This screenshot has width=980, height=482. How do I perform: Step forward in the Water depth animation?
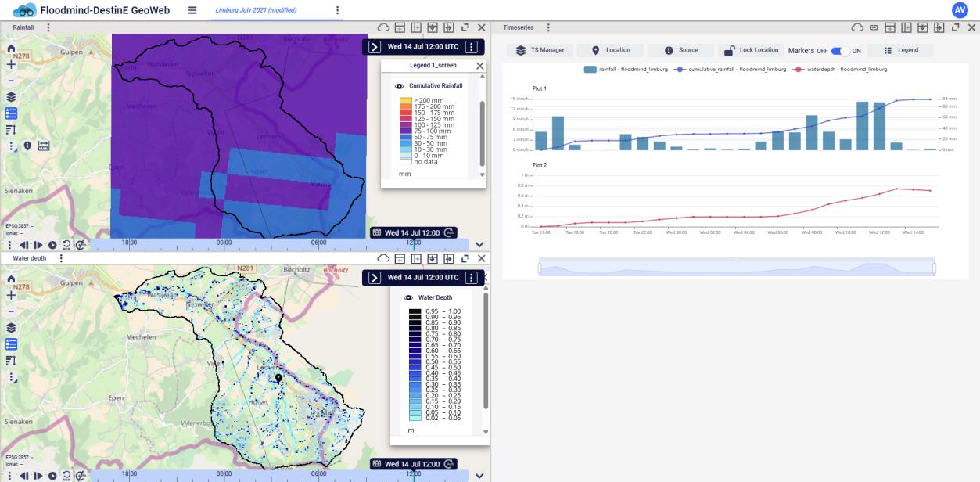pyautogui.click(x=38, y=476)
